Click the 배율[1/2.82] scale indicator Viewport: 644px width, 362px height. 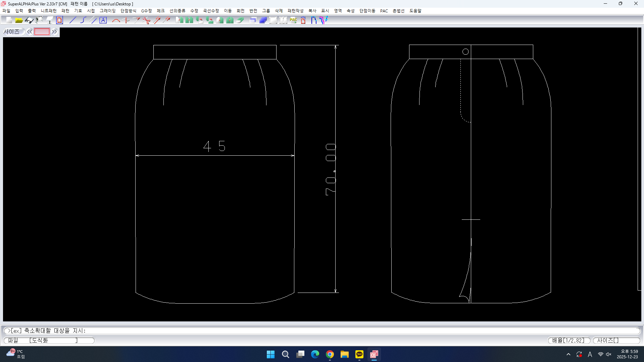click(x=569, y=340)
